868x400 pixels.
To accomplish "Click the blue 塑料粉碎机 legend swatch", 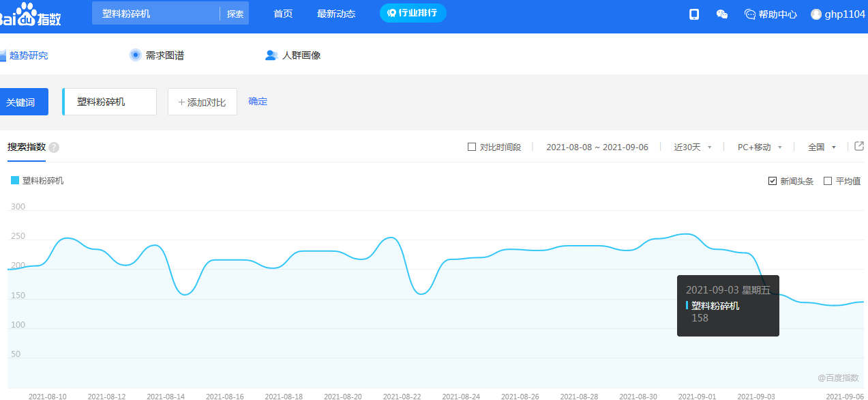I will point(15,181).
